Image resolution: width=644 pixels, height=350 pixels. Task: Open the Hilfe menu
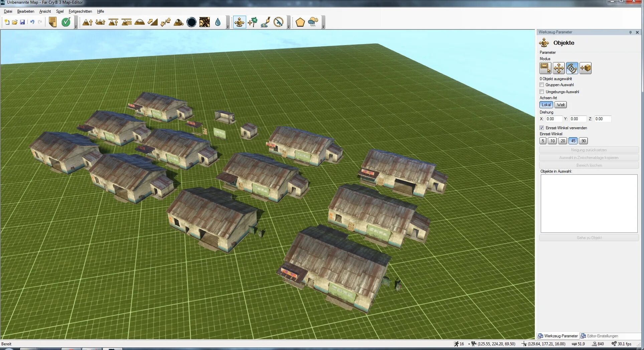pos(101,11)
